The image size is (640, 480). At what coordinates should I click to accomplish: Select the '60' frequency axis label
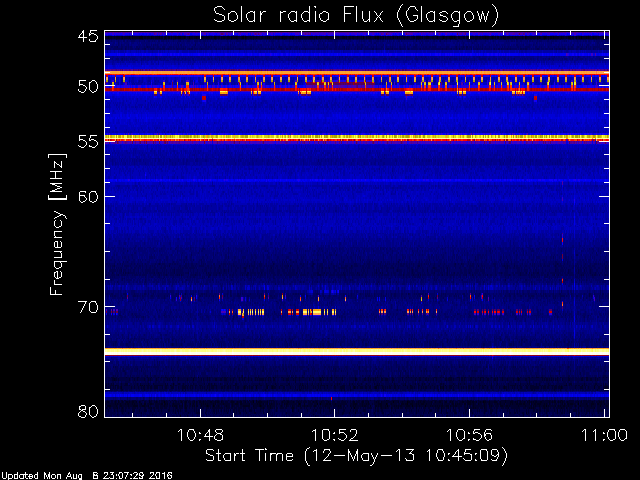88,196
